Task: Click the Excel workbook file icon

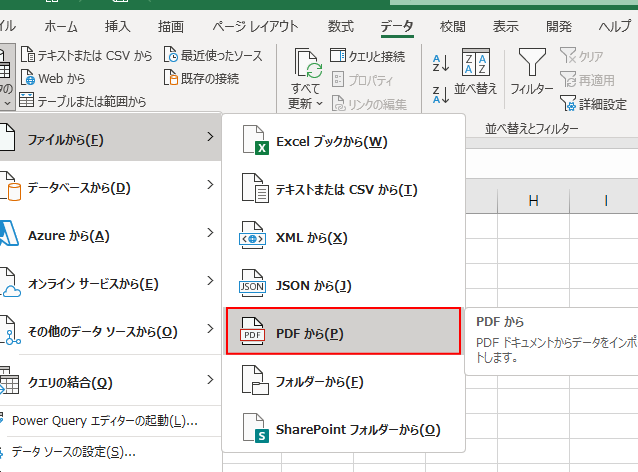Action: click(x=255, y=140)
